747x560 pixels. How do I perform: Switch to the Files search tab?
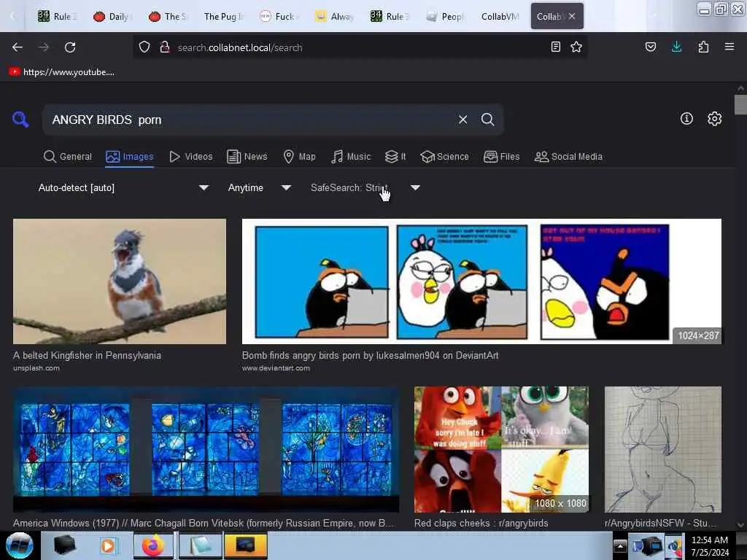click(501, 157)
